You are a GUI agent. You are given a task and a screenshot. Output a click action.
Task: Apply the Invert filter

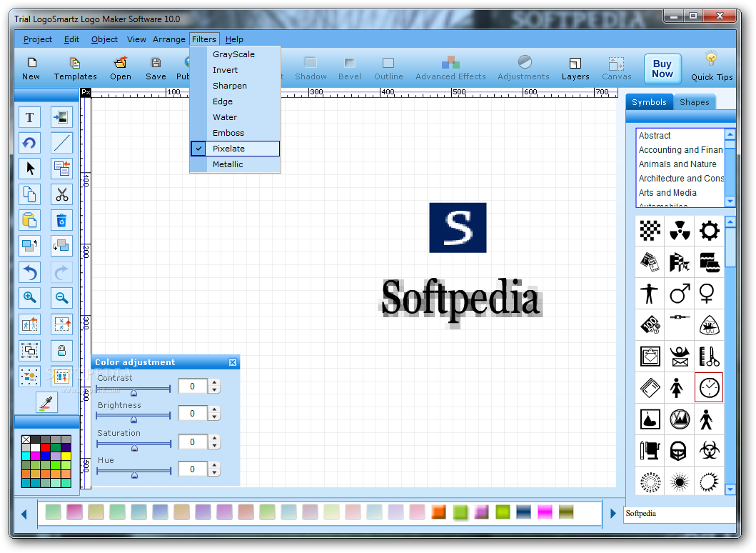pos(236,70)
